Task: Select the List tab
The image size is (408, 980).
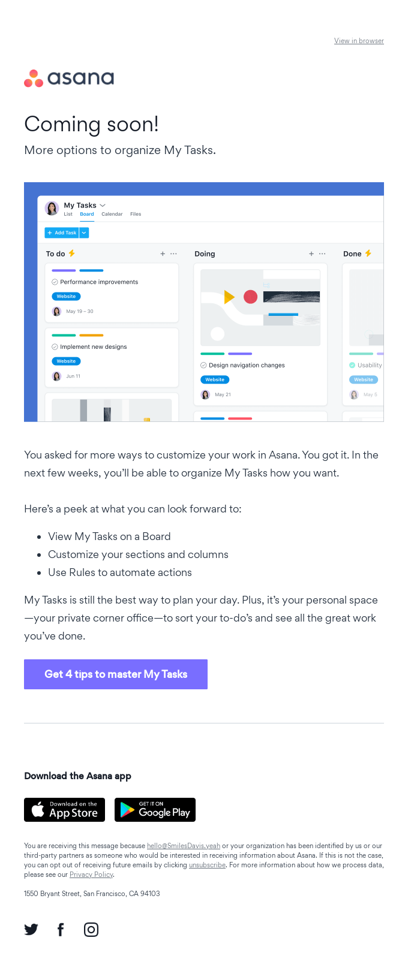Action: pyautogui.click(x=68, y=214)
